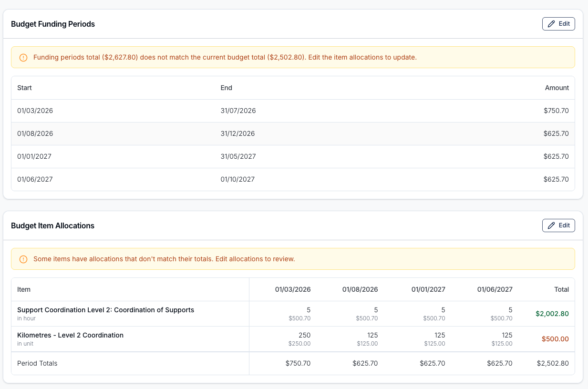Click pencil icon in Budget Item Allocations header

point(551,225)
